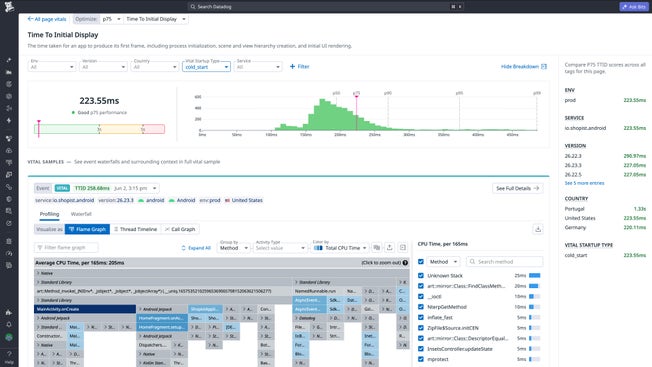
Task: Click the download icon above CPU Time panel
Action: (538, 229)
